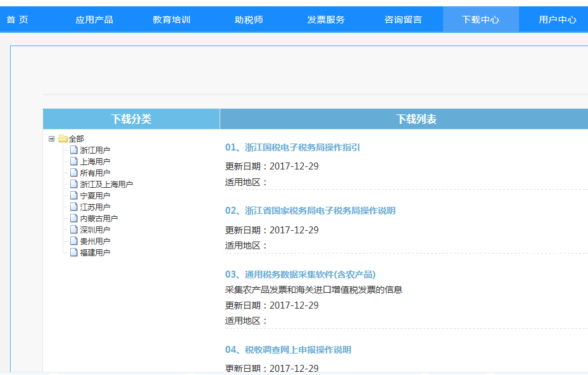Open 04、税收调查网上申报操作说明 link
The height and width of the screenshot is (375, 588).
(288, 350)
